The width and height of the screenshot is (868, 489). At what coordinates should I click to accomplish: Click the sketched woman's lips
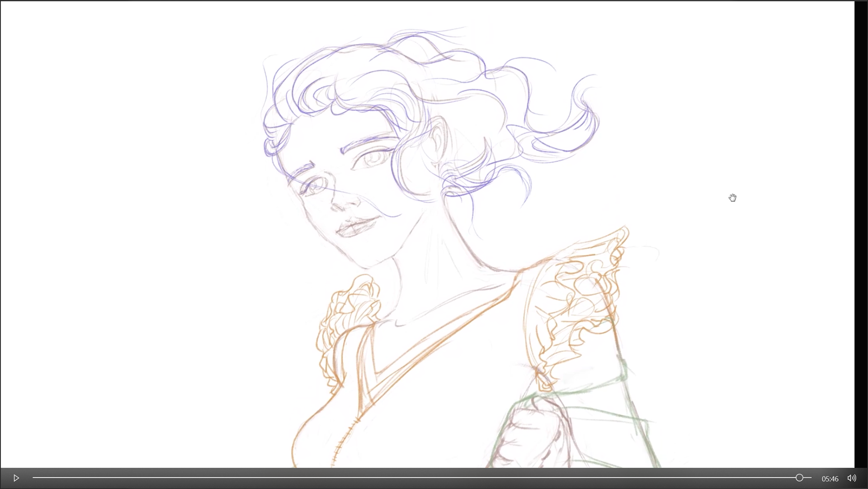tap(357, 226)
